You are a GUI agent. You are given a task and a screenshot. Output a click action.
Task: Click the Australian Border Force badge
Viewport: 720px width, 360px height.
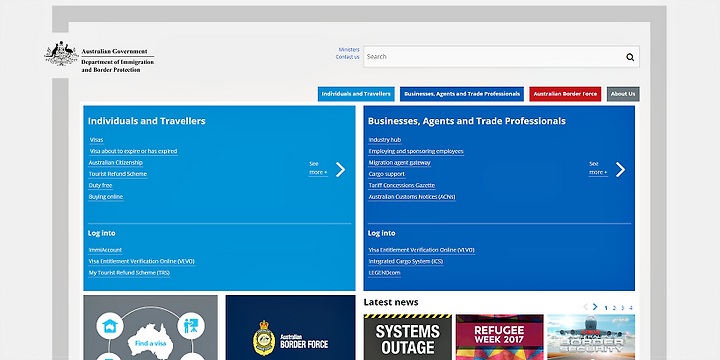click(x=264, y=338)
